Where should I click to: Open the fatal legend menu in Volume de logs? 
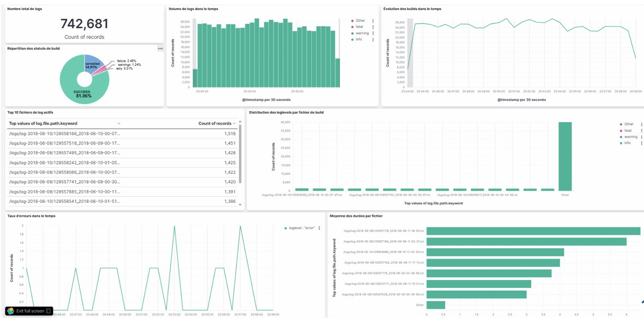(373, 27)
